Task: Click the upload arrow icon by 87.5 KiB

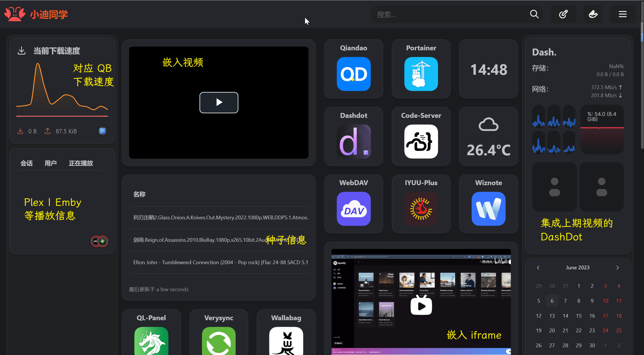Action: pyautogui.click(x=48, y=131)
